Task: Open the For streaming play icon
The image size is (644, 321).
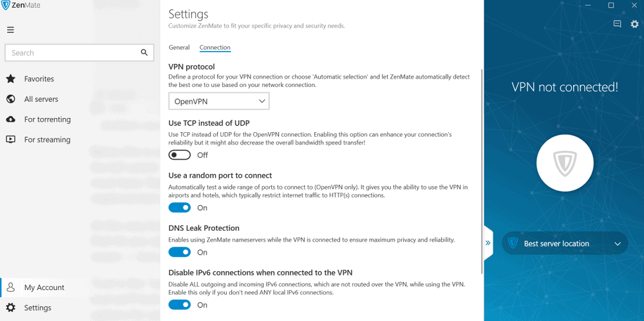Action: [x=11, y=139]
